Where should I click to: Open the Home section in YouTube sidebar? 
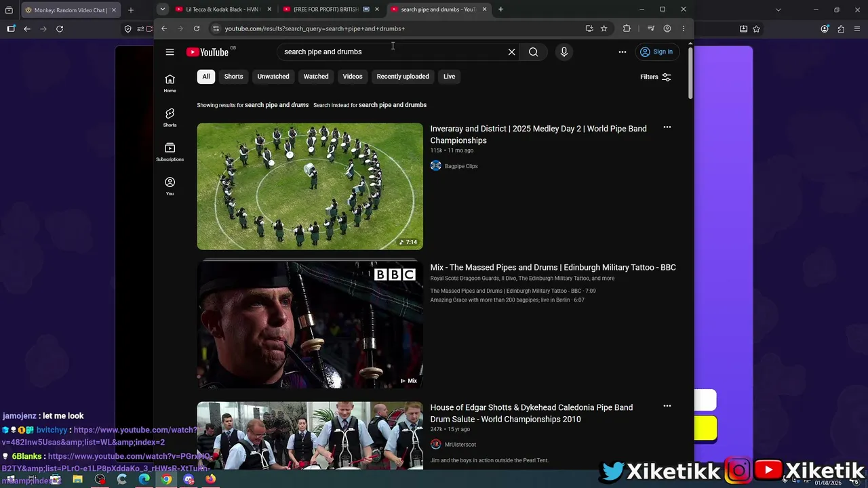tap(170, 83)
